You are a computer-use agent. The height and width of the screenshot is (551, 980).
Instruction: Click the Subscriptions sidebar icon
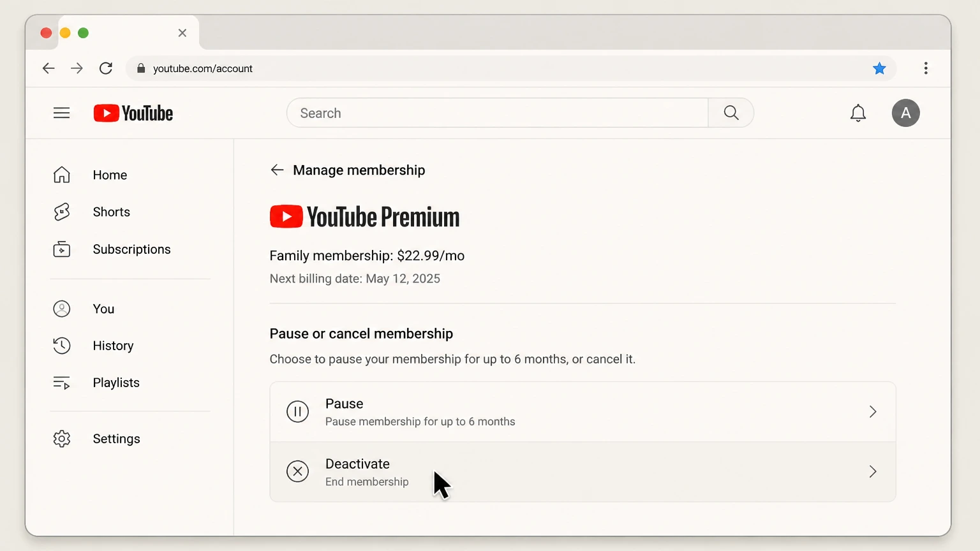(62, 249)
